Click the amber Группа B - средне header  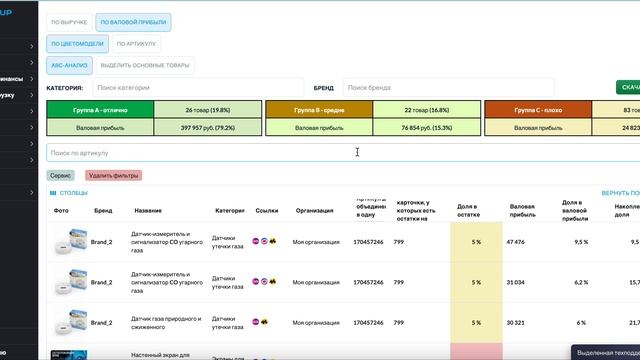click(319, 110)
